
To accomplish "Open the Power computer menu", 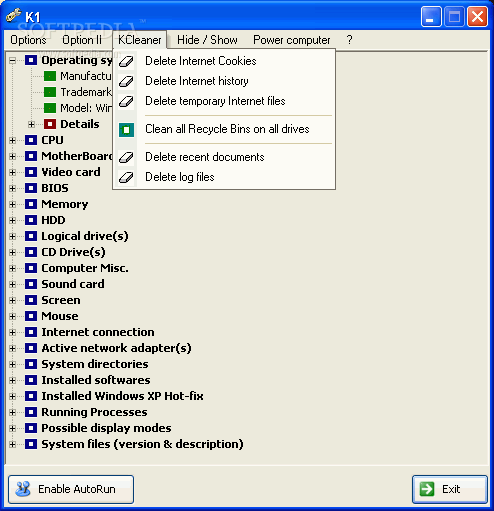I will (x=292, y=40).
